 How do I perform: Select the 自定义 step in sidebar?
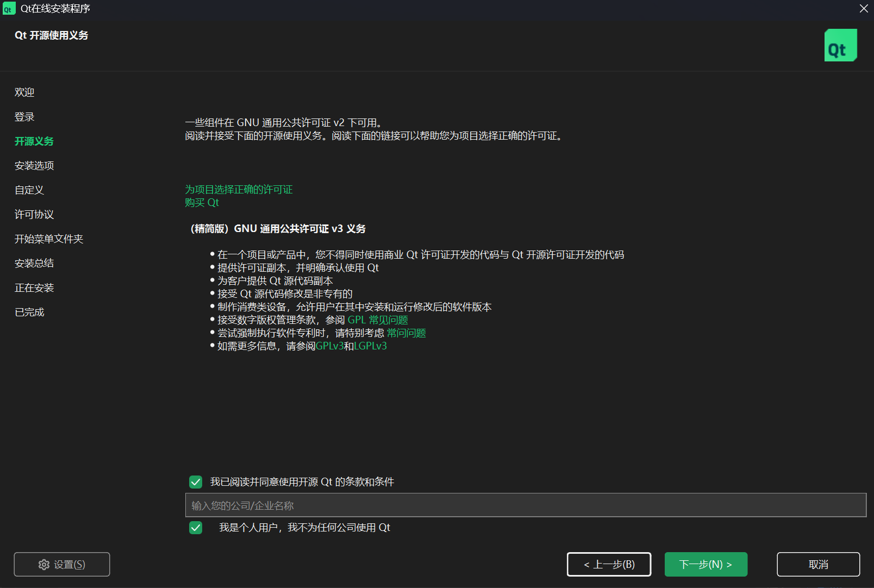pyautogui.click(x=29, y=190)
